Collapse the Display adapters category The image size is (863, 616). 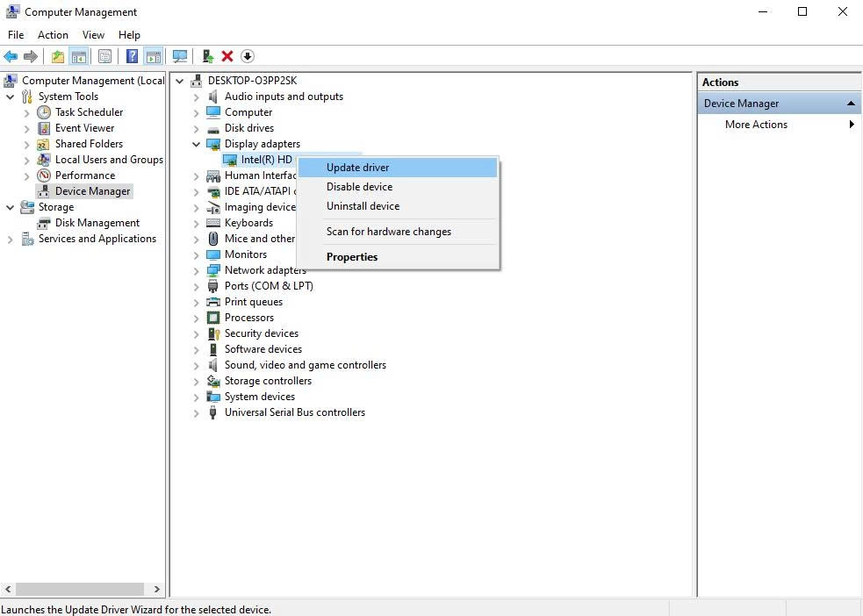point(196,144)
